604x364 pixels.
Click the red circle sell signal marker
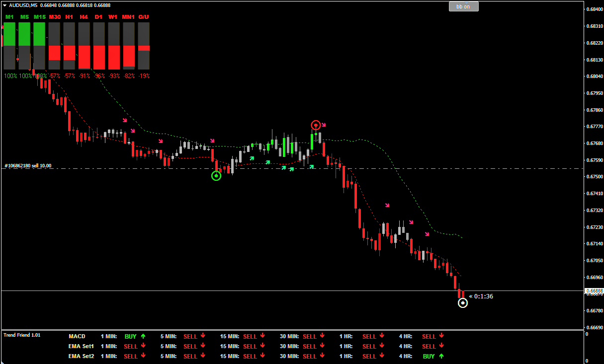point(316,125)
